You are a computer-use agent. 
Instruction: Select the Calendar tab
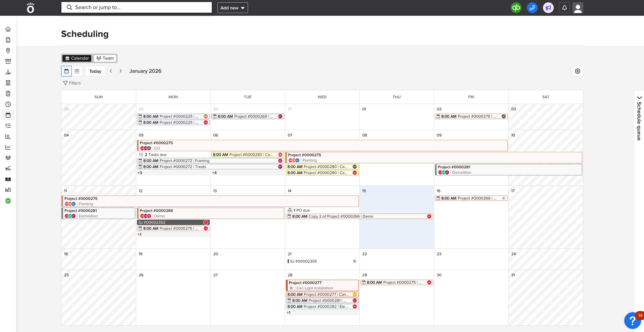pyautogui.click(x=77, y=58)
